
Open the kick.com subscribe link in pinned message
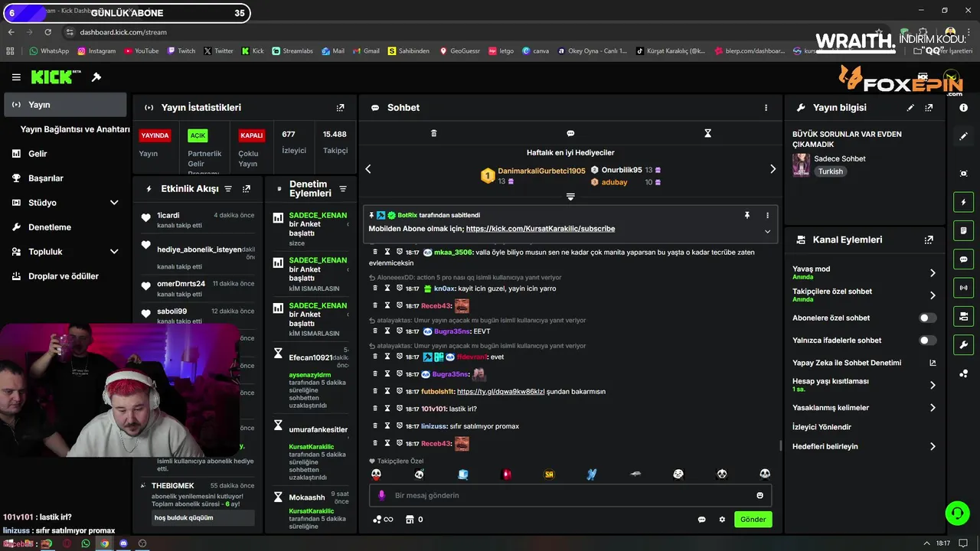[541, 229]
